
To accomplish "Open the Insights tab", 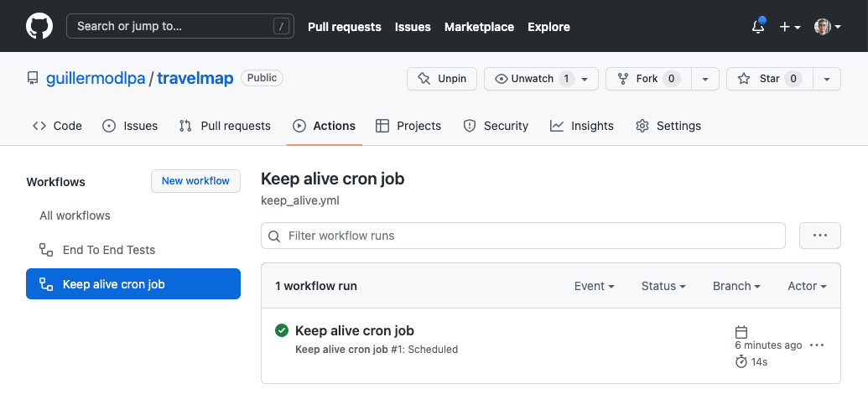I will tap(582, 126).
